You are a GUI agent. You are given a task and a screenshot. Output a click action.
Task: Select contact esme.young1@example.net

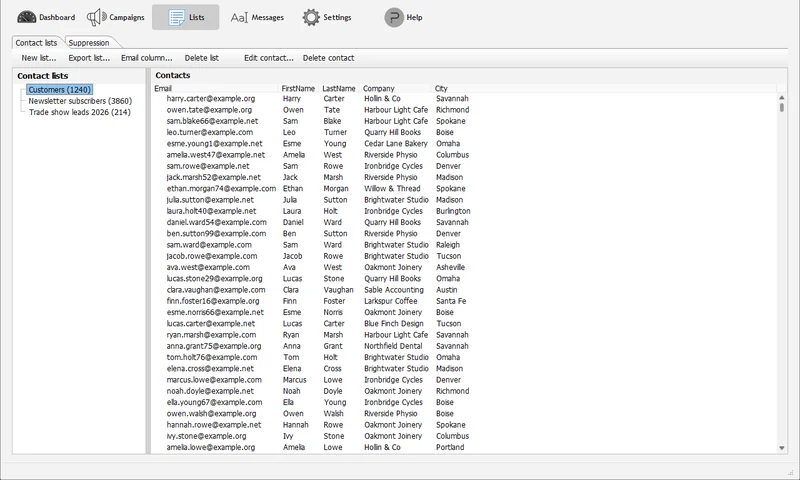pyautogui.click(x=214, y=143)
